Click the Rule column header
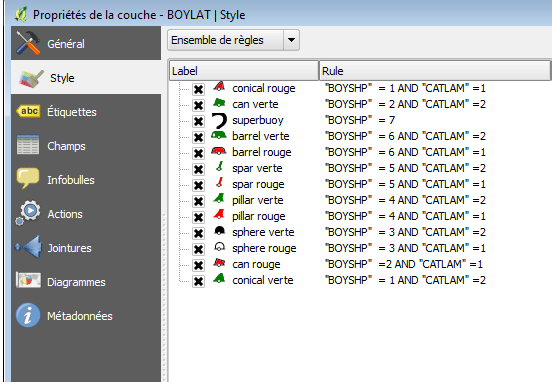 (x=435, y=71)
